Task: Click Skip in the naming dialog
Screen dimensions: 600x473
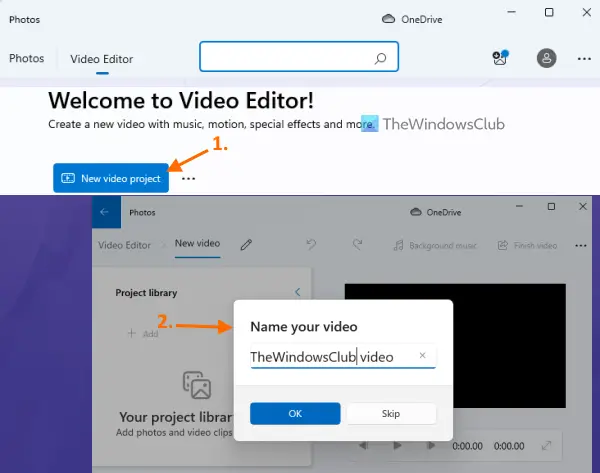Action: tap(391, 414)
